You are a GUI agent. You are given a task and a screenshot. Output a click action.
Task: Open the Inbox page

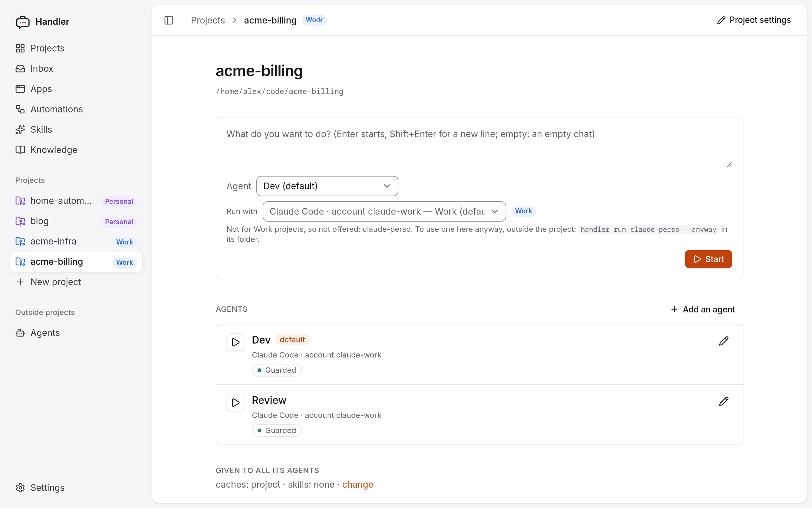click(x=76, y=69)
